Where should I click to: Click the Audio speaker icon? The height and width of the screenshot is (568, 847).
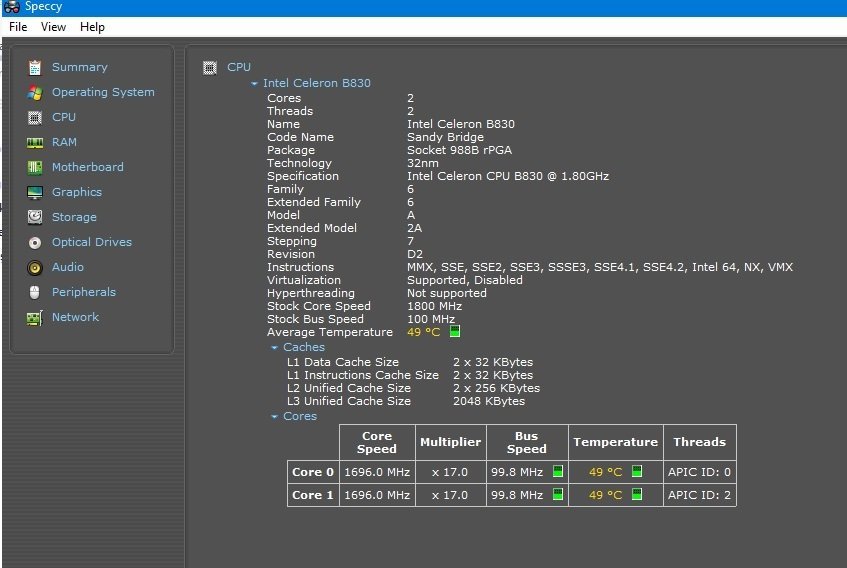click(35, 267)
